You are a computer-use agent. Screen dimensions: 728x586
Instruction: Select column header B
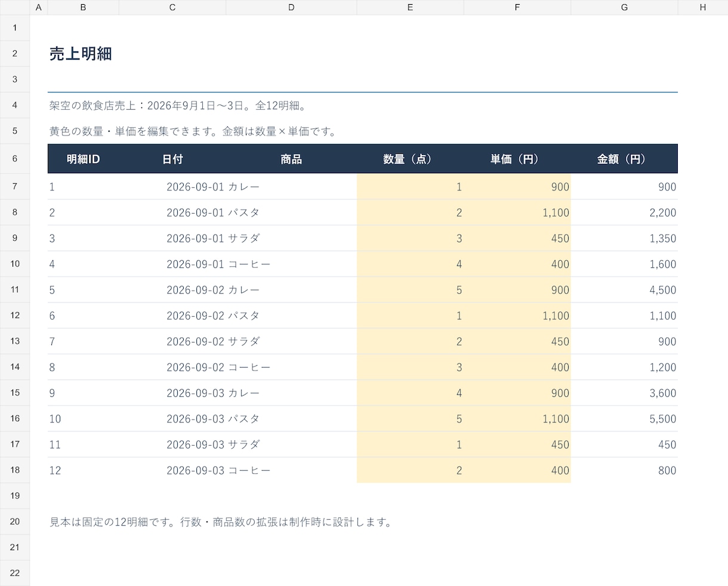click(x=83, y=7)
